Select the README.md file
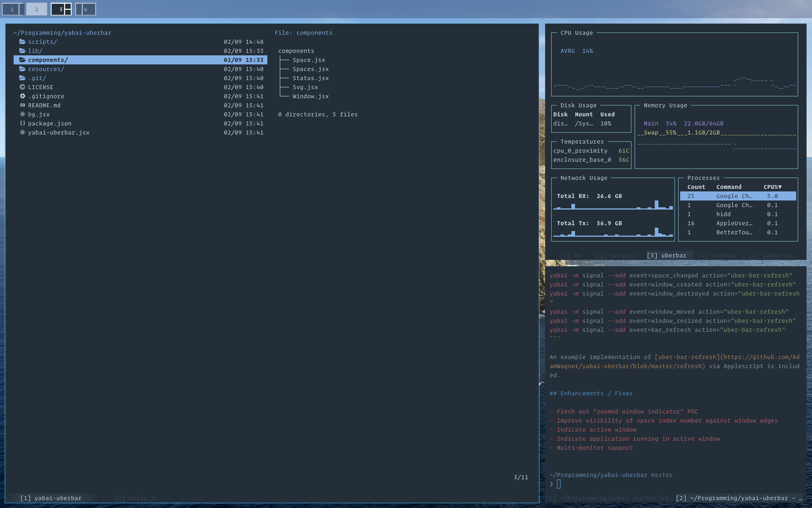The width and height of the screenshot is (812, 508). 140,105
